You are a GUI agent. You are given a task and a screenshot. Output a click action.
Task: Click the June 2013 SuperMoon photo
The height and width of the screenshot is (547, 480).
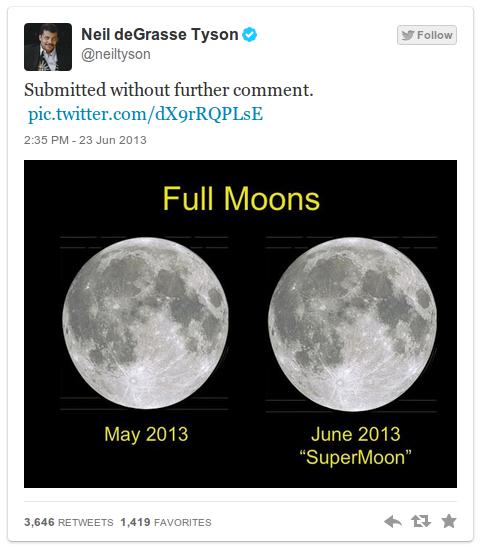click(x=352, y=324)
